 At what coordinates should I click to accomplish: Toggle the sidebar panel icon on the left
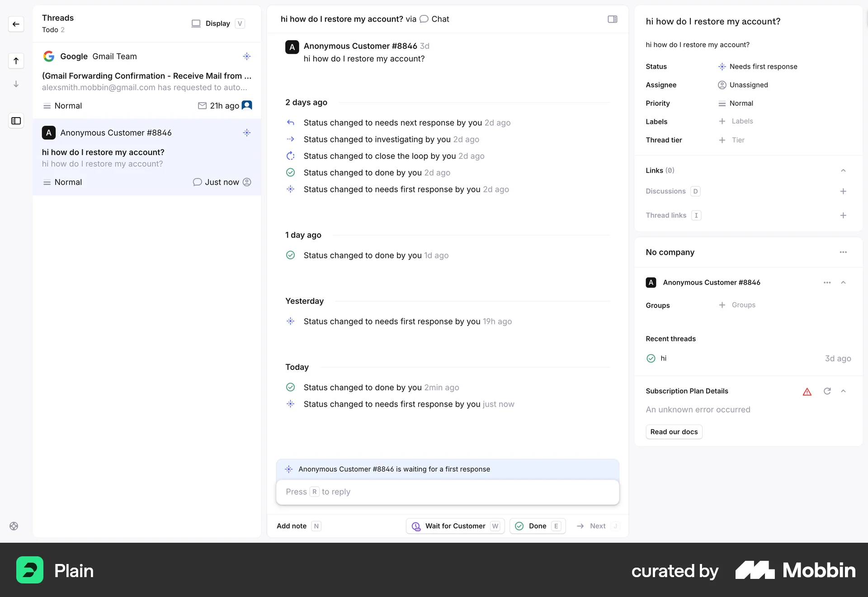click(16, 121)
